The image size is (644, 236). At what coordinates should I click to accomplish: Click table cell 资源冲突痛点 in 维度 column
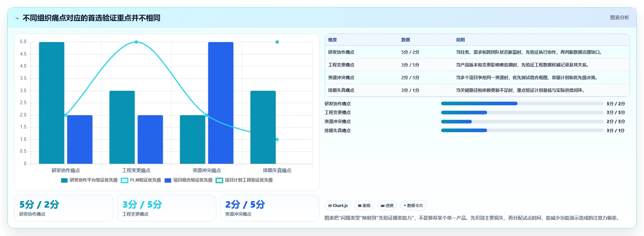point(341,78)
